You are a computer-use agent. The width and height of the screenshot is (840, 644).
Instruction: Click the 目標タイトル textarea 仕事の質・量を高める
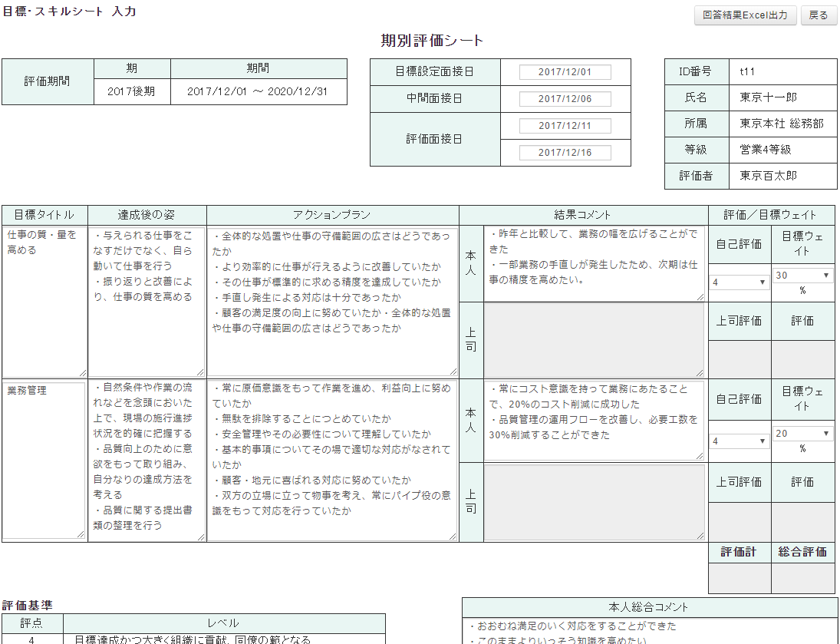click(44, 302)
